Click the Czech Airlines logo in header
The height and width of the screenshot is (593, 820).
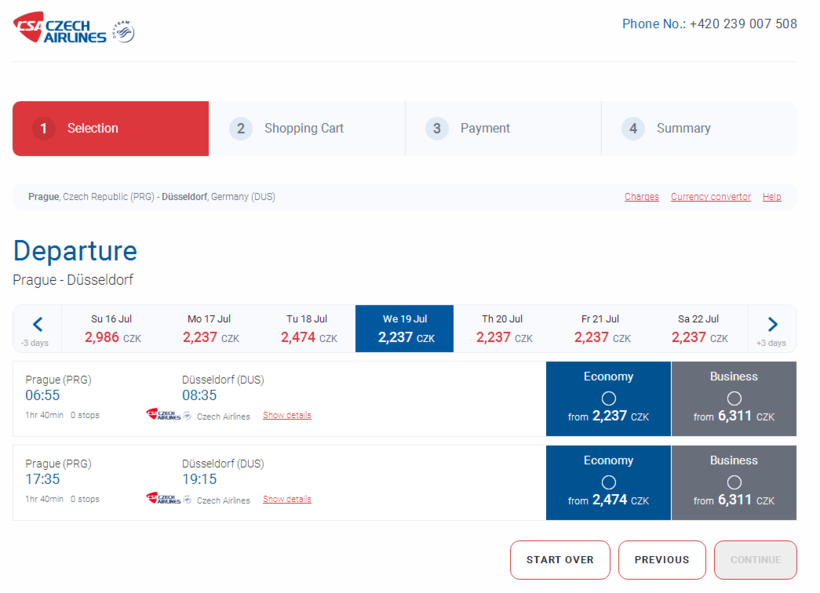tap(59, 28)
